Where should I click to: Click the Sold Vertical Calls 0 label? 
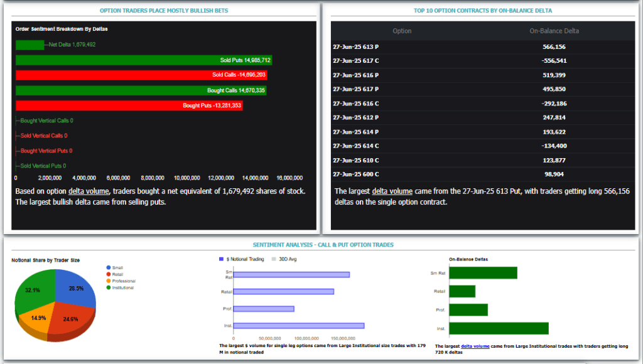point(44,136)
